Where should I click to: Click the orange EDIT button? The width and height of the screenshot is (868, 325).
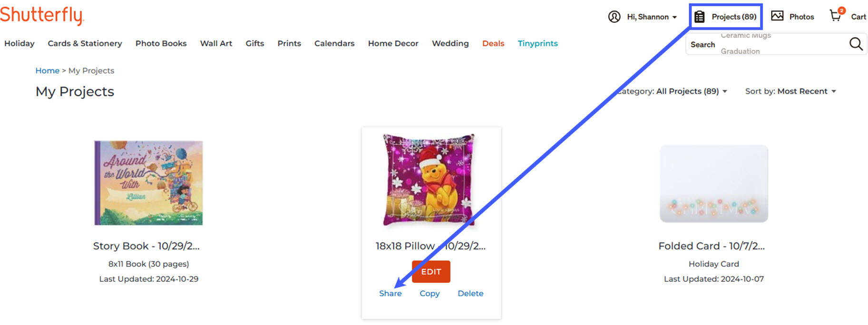pos(431,272)
